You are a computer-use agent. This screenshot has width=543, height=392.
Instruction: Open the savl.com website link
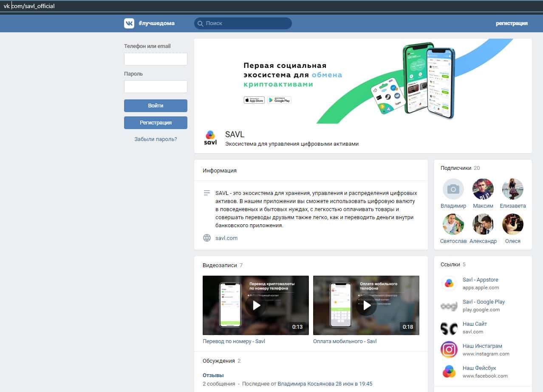click(x=226, y=238)
